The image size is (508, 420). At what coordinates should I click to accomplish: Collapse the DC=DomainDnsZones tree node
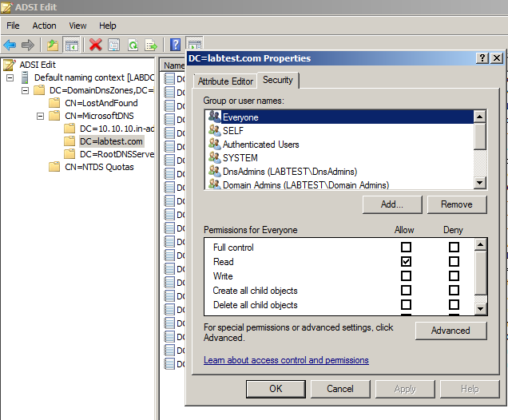click(x=26, y=90)
